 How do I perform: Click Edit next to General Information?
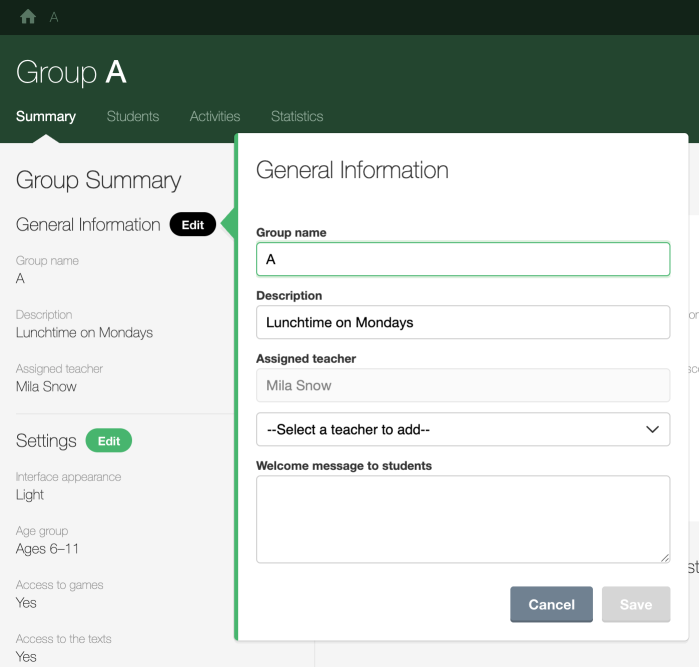click(193, 225)
